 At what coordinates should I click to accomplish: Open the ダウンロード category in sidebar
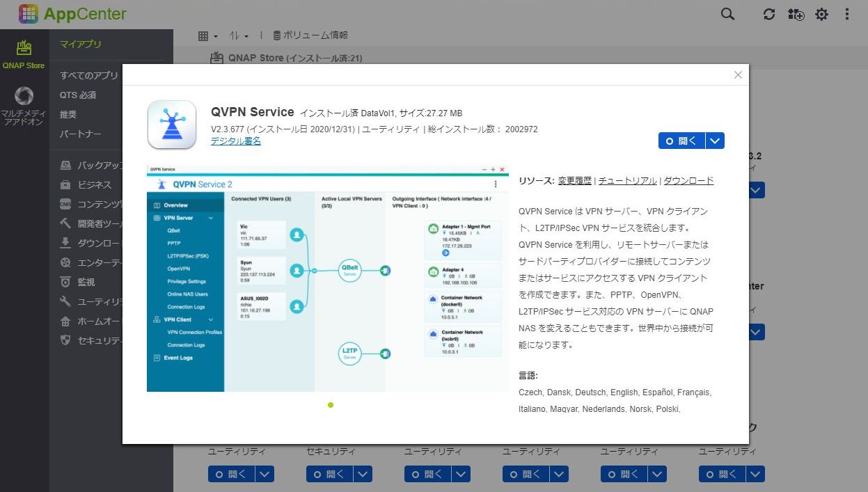[x=92, y=244]
